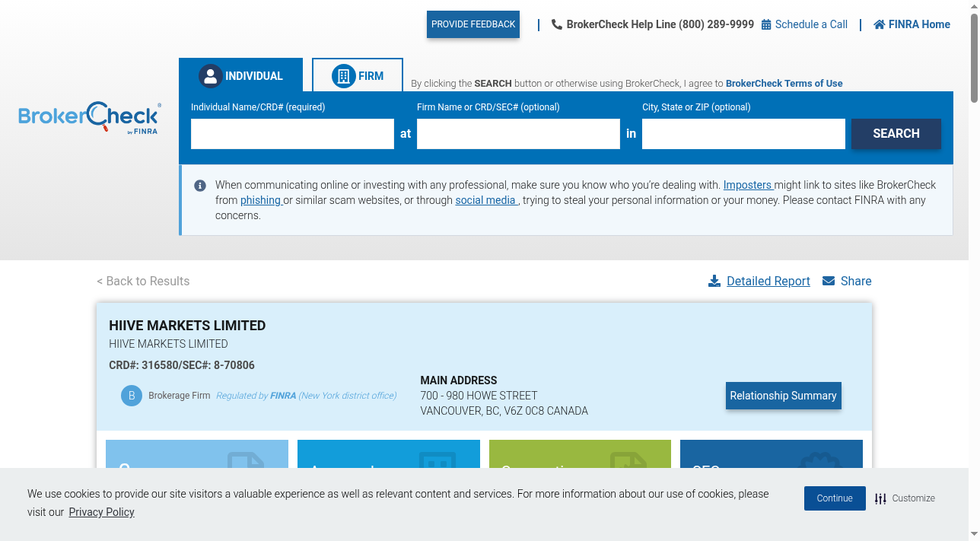Focus the Firm Name or CRD/SEC# field
Viewport: 980px width, 541px height.
pos(518,134)
